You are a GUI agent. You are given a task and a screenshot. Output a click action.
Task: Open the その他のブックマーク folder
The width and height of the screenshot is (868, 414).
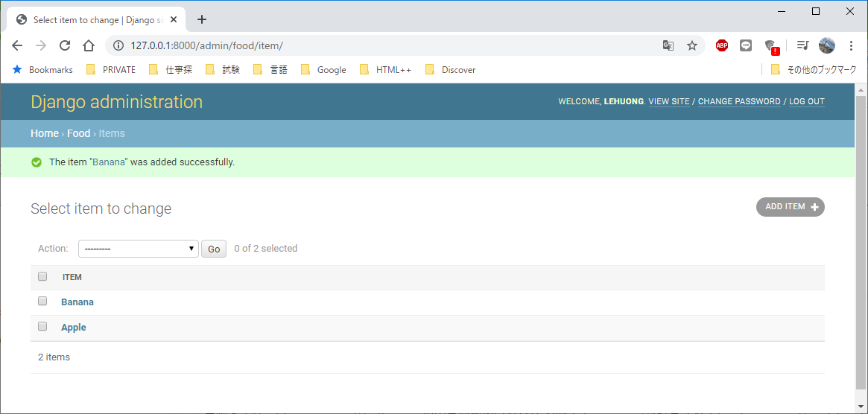click(814, 70)
